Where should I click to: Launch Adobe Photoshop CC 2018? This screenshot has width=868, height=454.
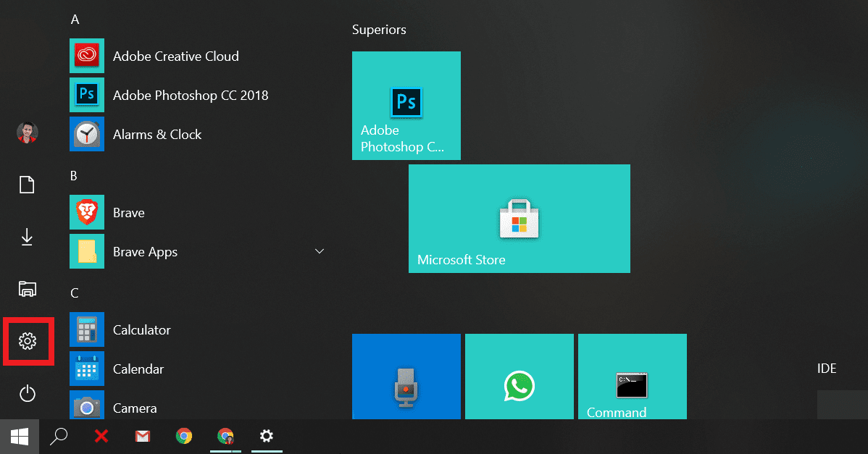pyautogui.click(x=191, y=95)
